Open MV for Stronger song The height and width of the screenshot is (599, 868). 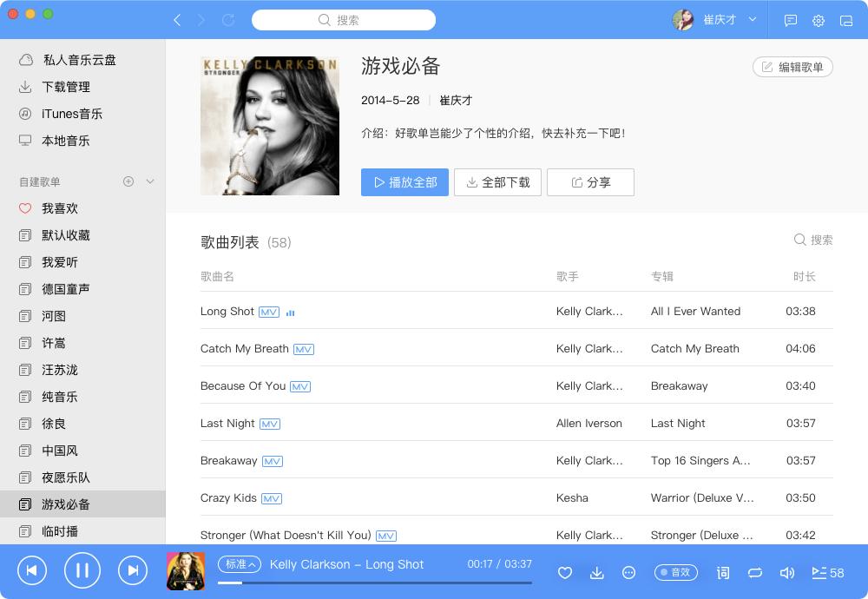(386, 536)
